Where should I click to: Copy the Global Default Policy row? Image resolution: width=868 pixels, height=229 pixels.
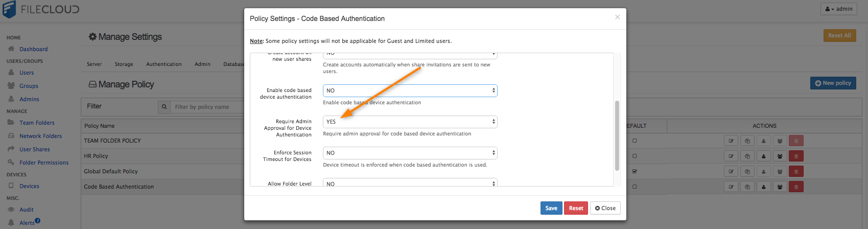[747, 172]
